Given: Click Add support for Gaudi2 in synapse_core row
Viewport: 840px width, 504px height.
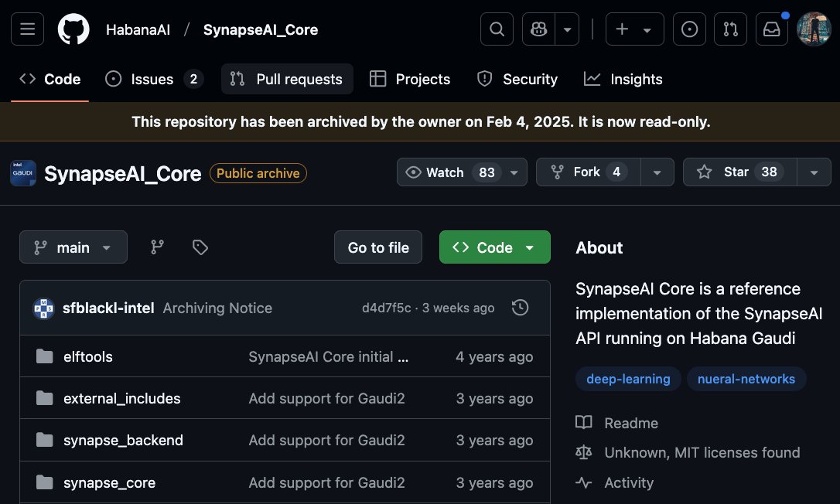Looking at the screenshot, I should click(326, 482).
